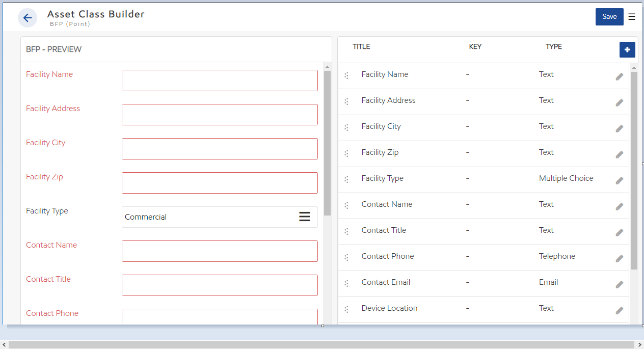Click the Facility Name input box
The height and width of the screenshot is (349, 644).
(x=220, y=80)
